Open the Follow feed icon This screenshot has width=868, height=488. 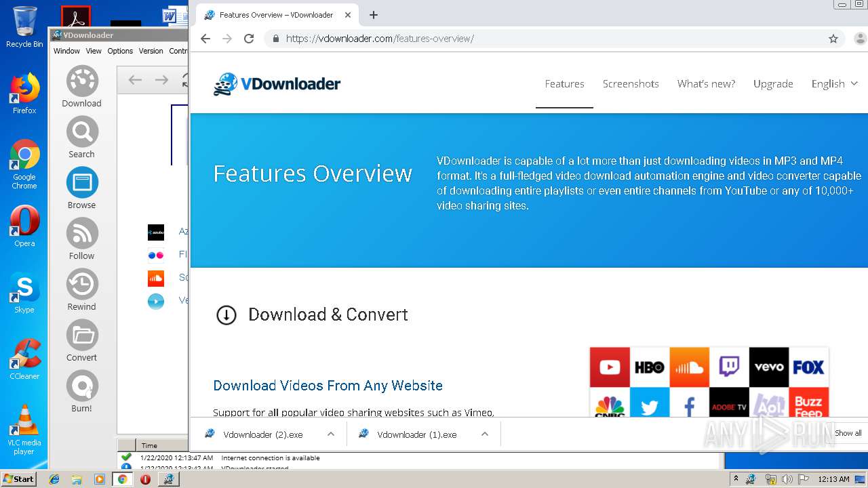click(x=82, y=234)
